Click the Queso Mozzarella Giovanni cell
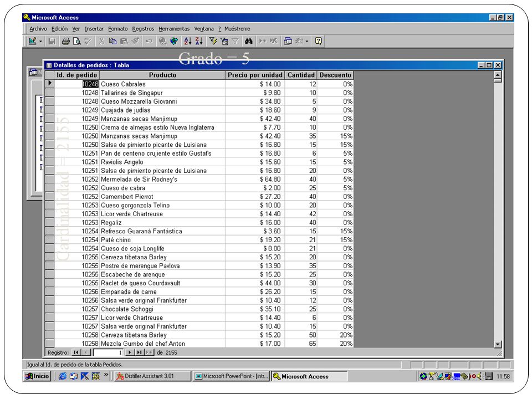This screenshot has height=399, width=532. tap(162, 101)
